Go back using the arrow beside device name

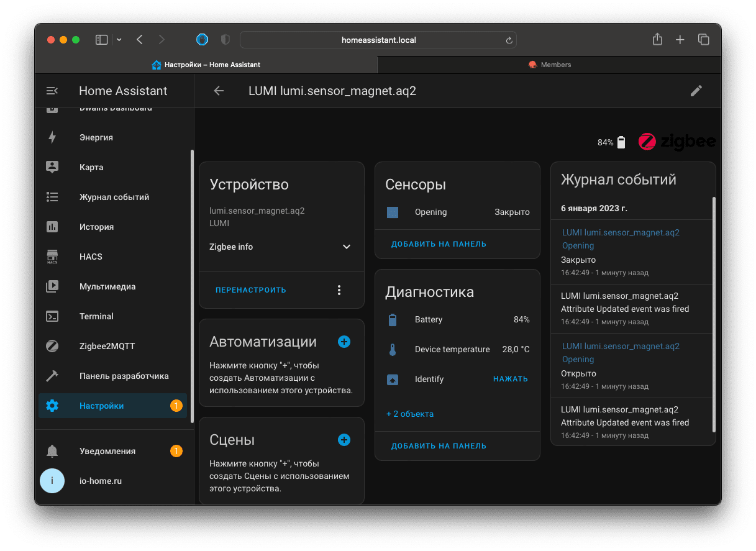[219, 91]
